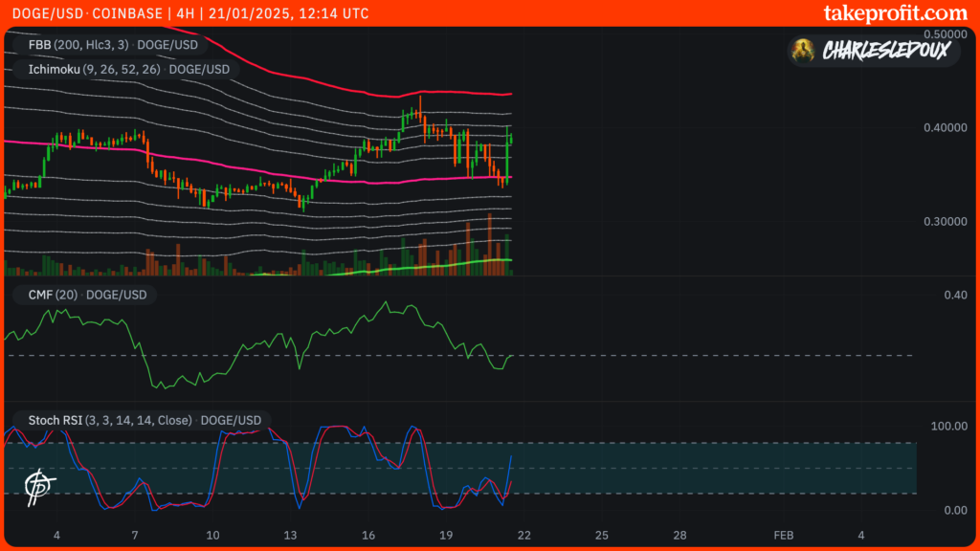Image resolution: width=980 pixels, height=551 pixels.
Task: Click the 0.40000 price axis label
Action: point(945,128)
